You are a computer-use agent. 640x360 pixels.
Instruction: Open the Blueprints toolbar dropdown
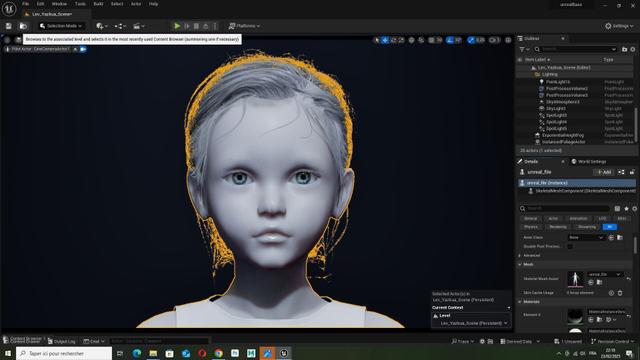click(120, 26)
